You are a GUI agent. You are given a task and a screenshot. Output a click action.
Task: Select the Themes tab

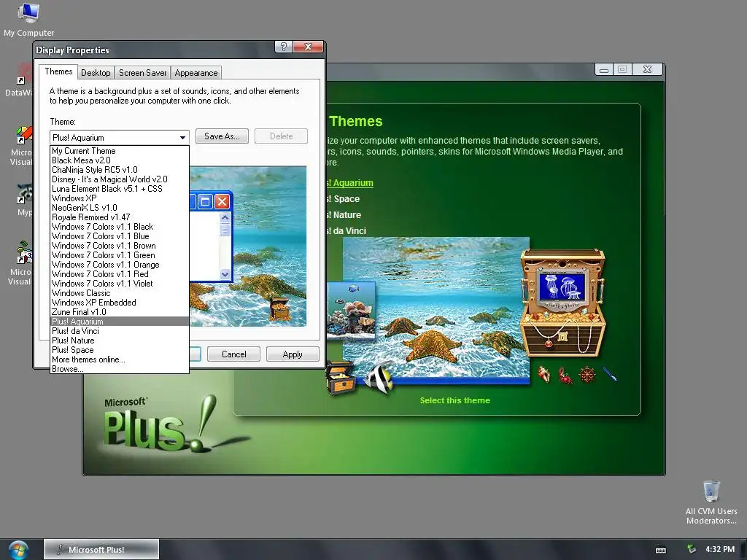click(x=58, y=71)
